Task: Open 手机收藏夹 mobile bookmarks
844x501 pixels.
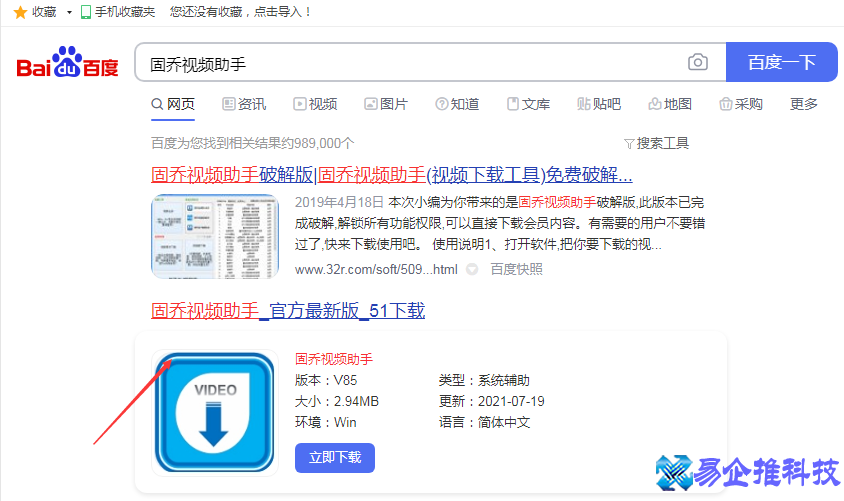Action: pos(118,12)
